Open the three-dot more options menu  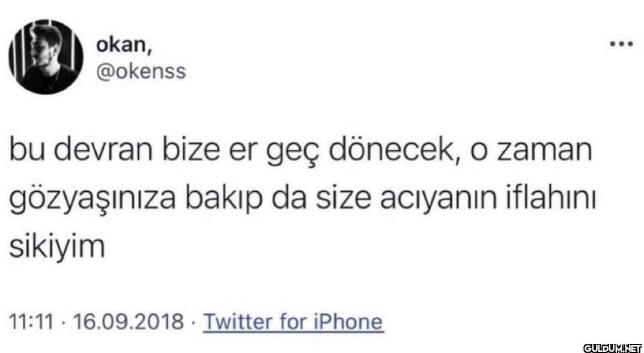(x=621, y=45)
